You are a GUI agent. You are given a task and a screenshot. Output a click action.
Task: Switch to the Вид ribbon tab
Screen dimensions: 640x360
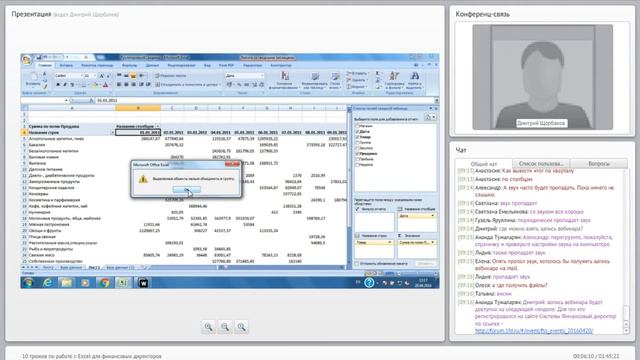pyautogui.click(x=207, y=65)
